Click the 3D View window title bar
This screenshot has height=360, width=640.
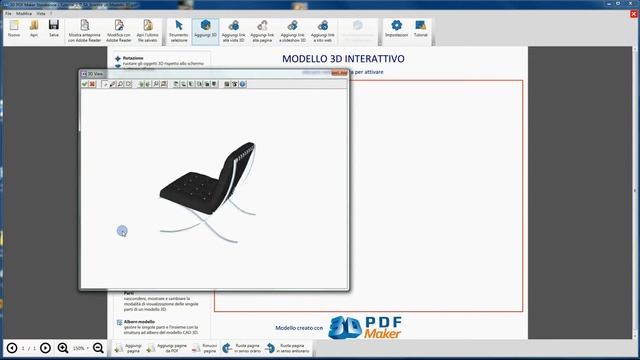point(214,73)
